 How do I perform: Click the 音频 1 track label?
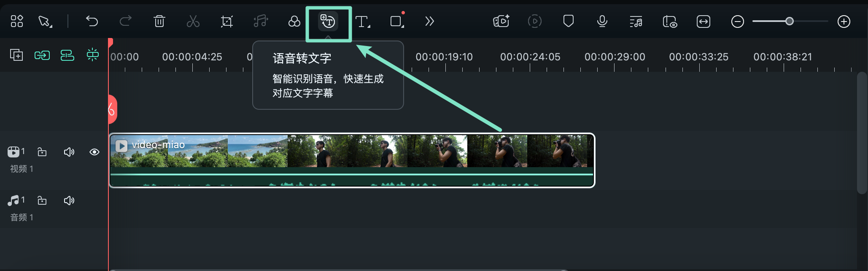tap(22, 217)
